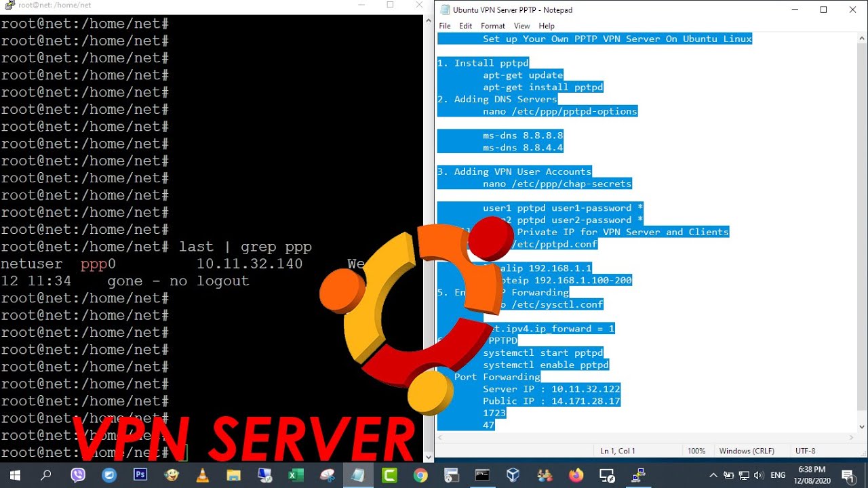Open Notepad Edit menu
The image size is (868, 488).
tap(465, 26)
